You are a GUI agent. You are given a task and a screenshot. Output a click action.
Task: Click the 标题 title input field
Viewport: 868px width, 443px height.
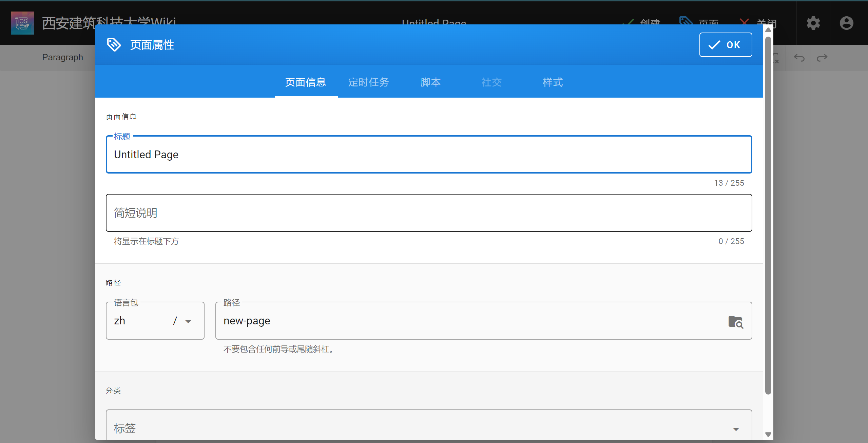coord(429,155)
